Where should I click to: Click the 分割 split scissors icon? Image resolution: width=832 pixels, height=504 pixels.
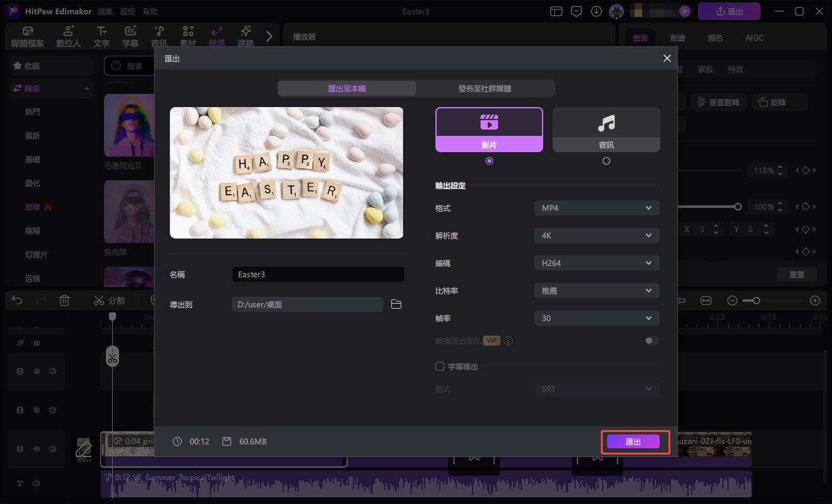108,300
